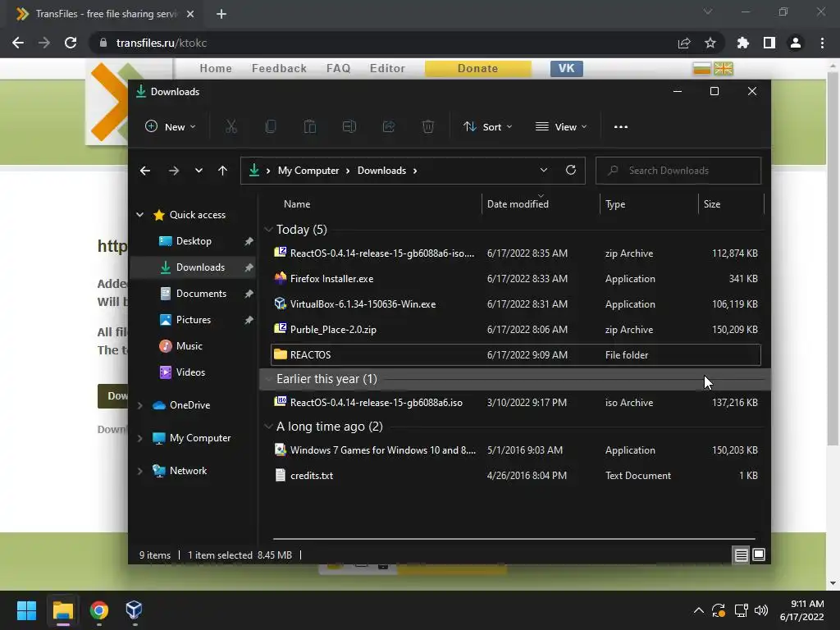Collapse Quick access tree node
The image size is (840, 630).
pyautogui.click(x=139, y=215)
